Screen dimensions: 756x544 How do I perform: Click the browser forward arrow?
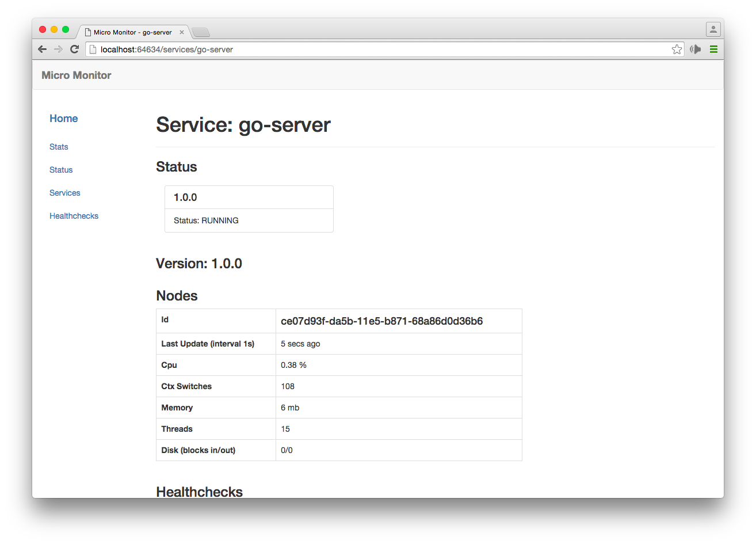click(58, 49)
